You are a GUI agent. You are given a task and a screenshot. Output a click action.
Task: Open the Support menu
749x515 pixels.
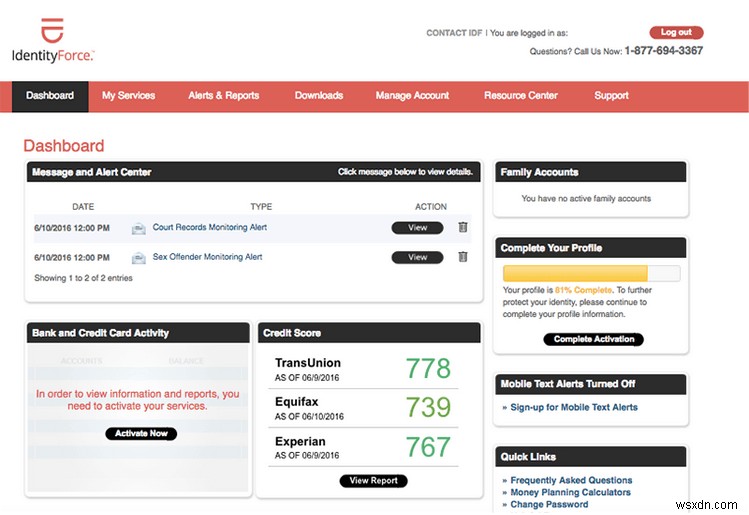coord(611,96)
